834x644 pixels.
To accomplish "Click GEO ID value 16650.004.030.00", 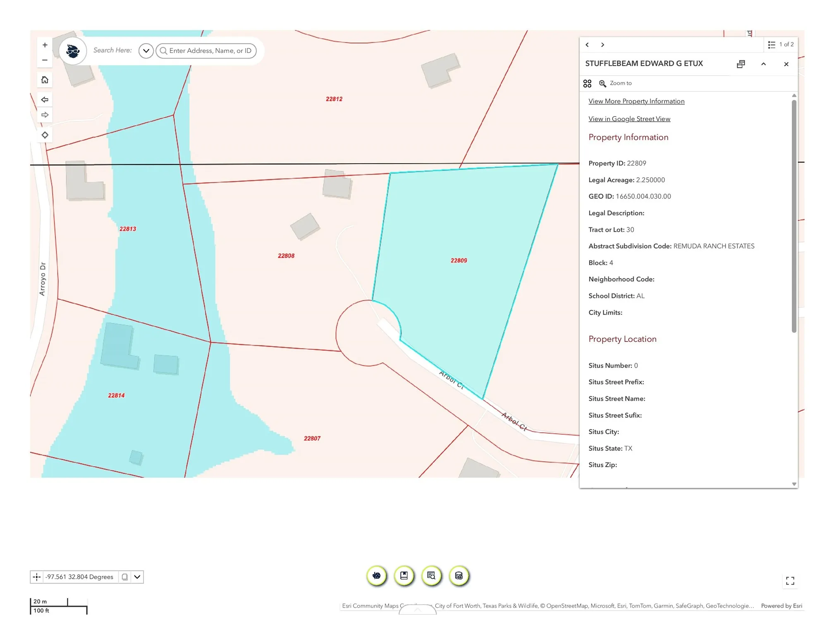I will click(x=643, y=196).
